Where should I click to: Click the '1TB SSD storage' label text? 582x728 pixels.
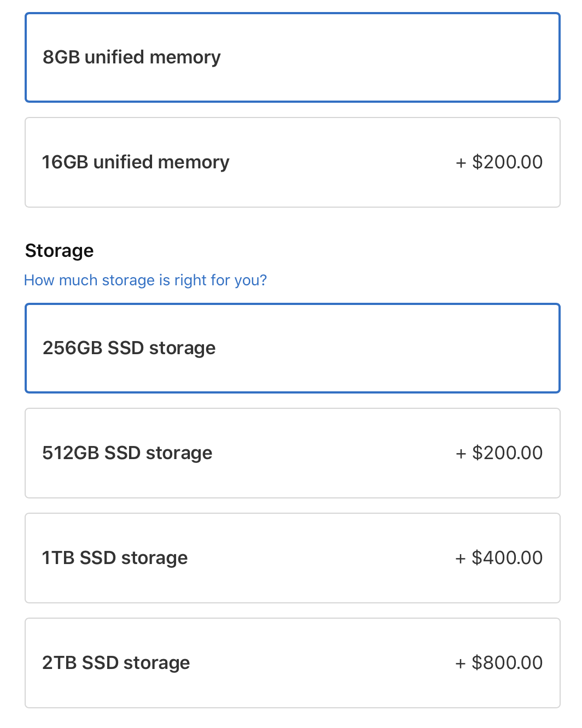coord(115,557)
